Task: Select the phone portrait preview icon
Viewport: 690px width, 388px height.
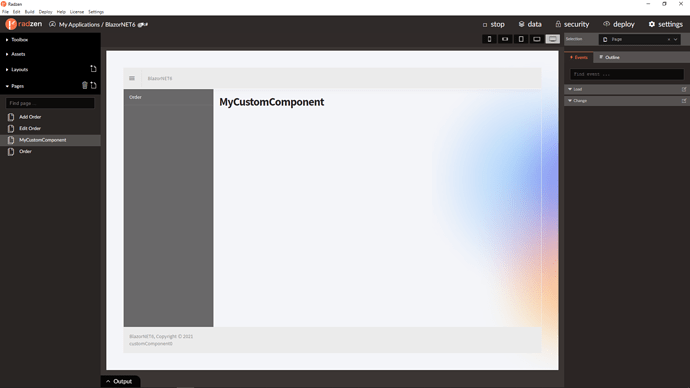Action: [489, 39]
